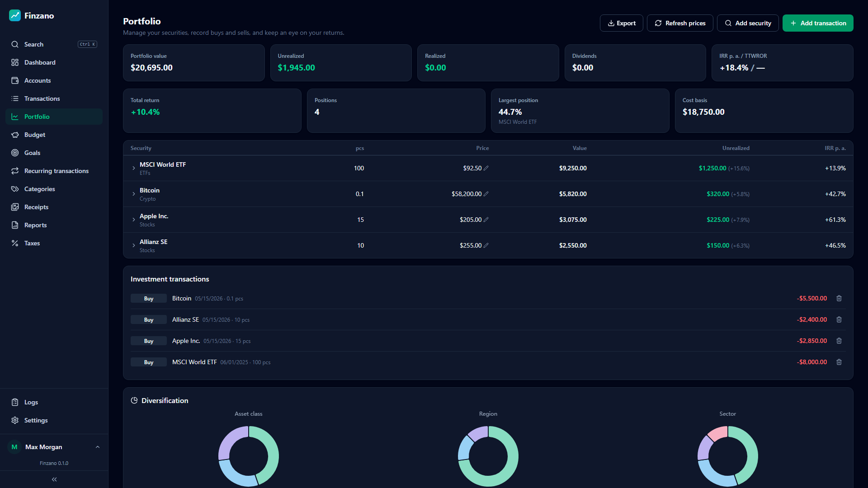This screenshot has height=488, width=868.
Task: Click the Apple Inc. IRR +61.3%
Action: tap(835, 220)
